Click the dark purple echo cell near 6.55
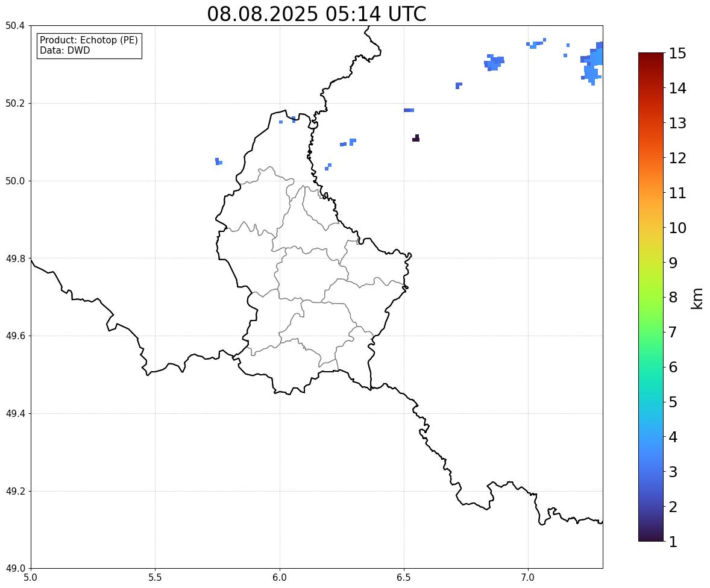710x588 pixels. click(x=416, y=139)
